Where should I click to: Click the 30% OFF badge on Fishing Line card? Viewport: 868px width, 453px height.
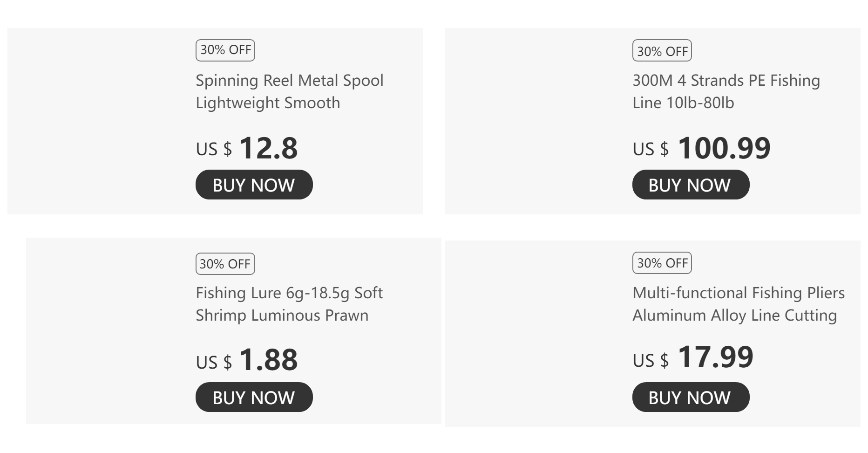(x=662, y=51)
